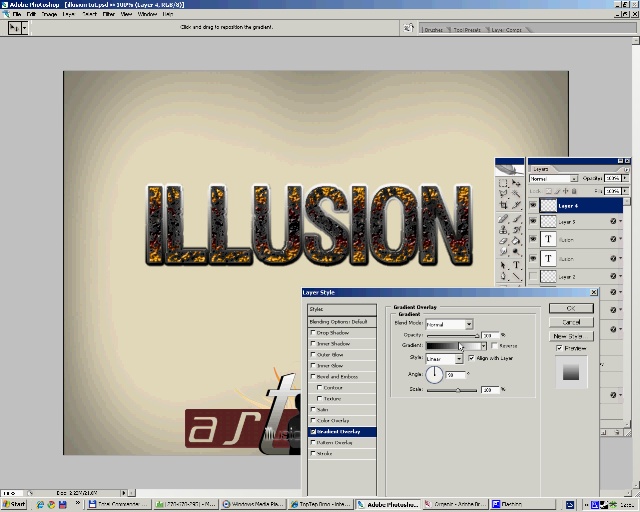Enable the Stroke checkbox
Image resolution: width=640 pixels, height=512 pixels.
(x=313, y=453)
